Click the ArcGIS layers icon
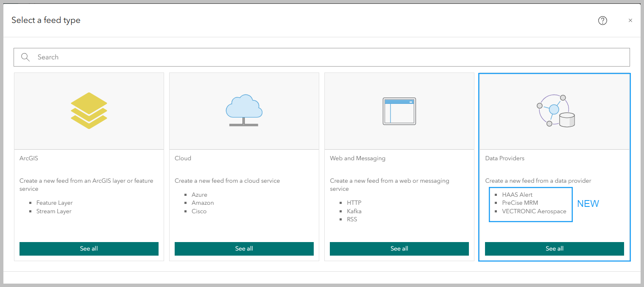The image size is (644, 287). pos(89,110)
